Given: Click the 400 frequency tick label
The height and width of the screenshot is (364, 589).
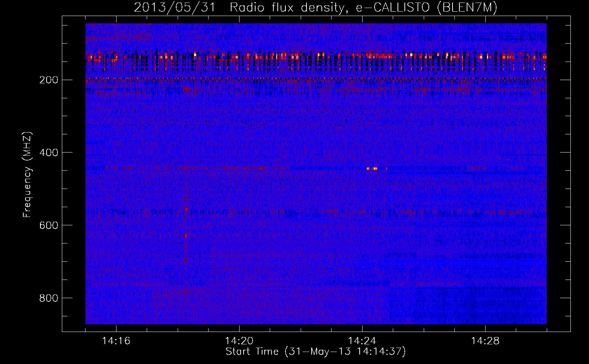Looking at the screenshot, I should click(x=48, y=153).
